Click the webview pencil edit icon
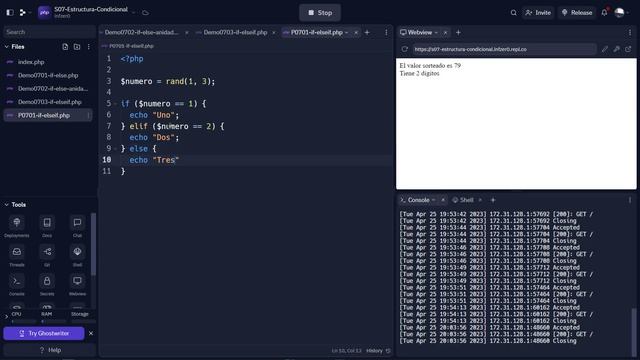 click(605, 49)
